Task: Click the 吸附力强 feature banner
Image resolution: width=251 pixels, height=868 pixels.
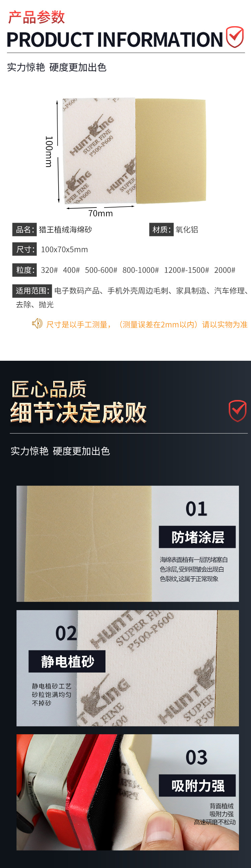Action: [x=197, y=786]
